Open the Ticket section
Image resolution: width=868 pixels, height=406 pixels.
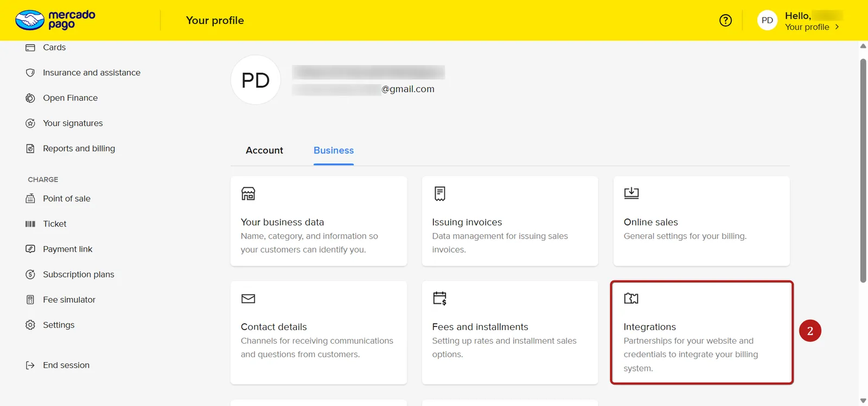pyautogui.click(x=55, y=224)
